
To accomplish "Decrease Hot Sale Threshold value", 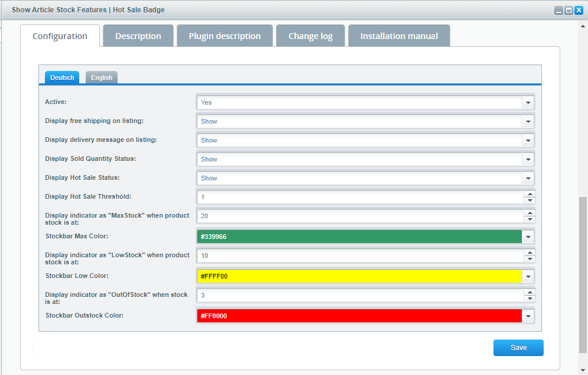I will pyautogui.click(x=530, y=201).
